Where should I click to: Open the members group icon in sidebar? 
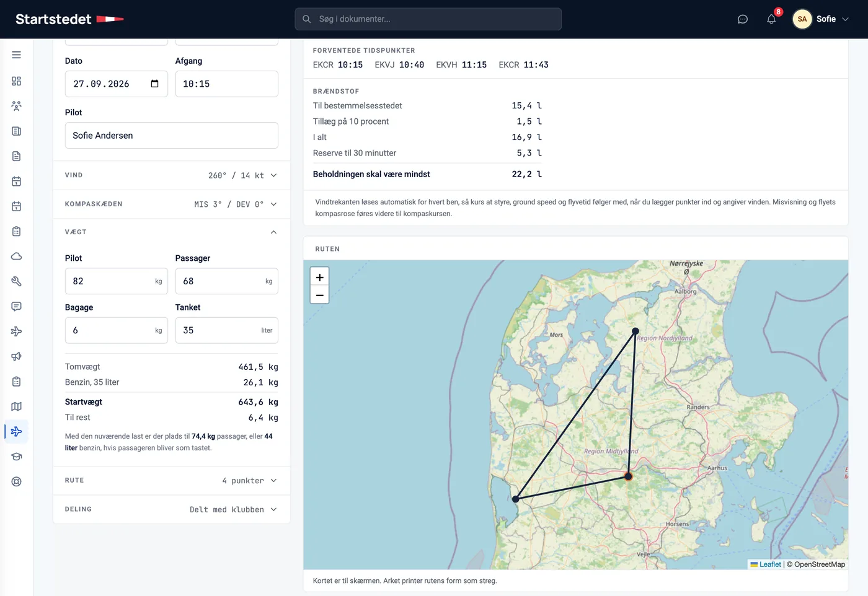click(x=17, y=106)
